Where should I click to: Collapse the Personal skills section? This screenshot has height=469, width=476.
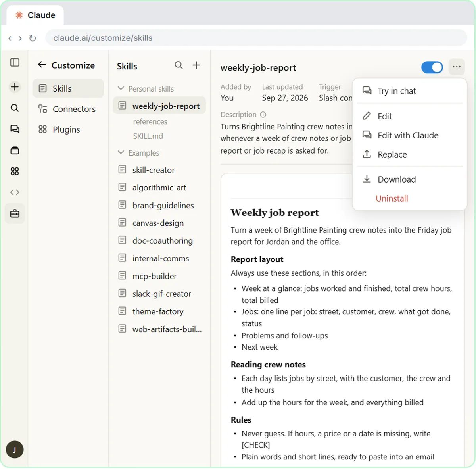click(x=121, y=88)
